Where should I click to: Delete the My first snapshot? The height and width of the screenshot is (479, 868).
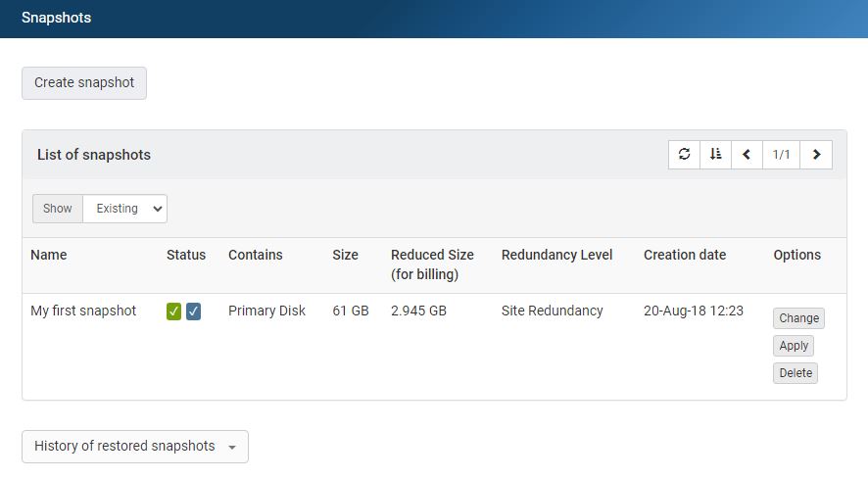795,373
